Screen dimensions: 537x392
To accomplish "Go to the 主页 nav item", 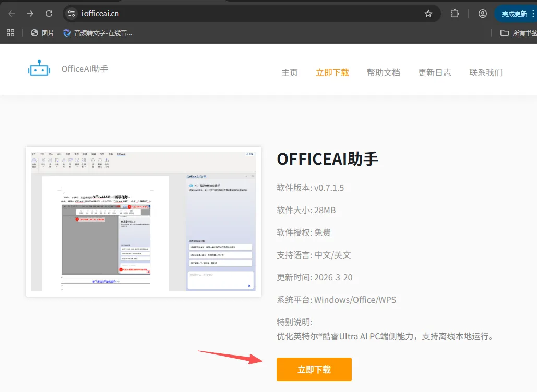I will click(x=290, y=72).
